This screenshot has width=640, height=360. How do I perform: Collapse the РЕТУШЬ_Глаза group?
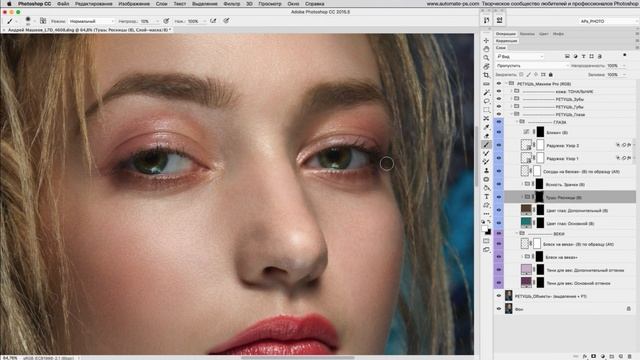[511, 114]
